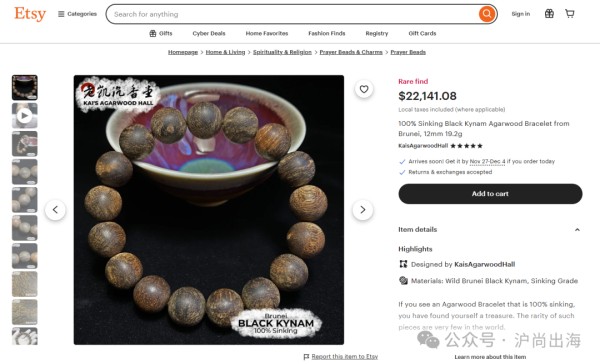The height and width of the screenshot is (364, 600).
Task: Open the KaisAgarwoodHall shop link
Action: (423, 146)
